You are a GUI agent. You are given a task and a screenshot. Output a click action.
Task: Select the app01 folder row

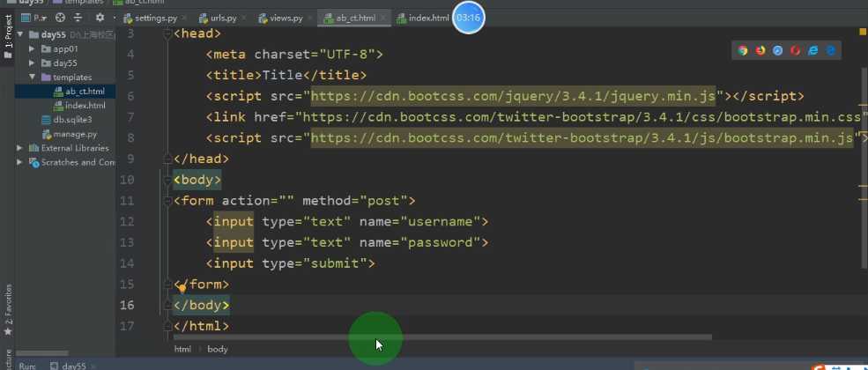point(65,48)
